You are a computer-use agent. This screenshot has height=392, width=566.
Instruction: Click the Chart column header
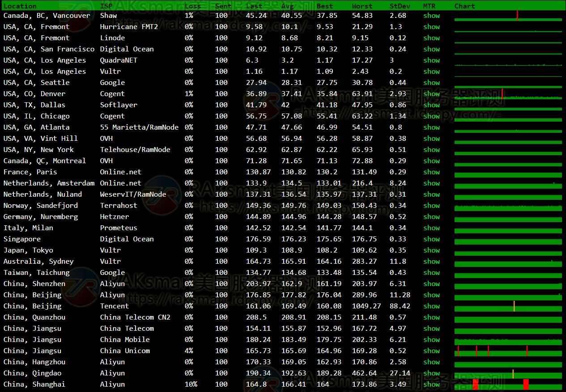(x=465, y=6)
